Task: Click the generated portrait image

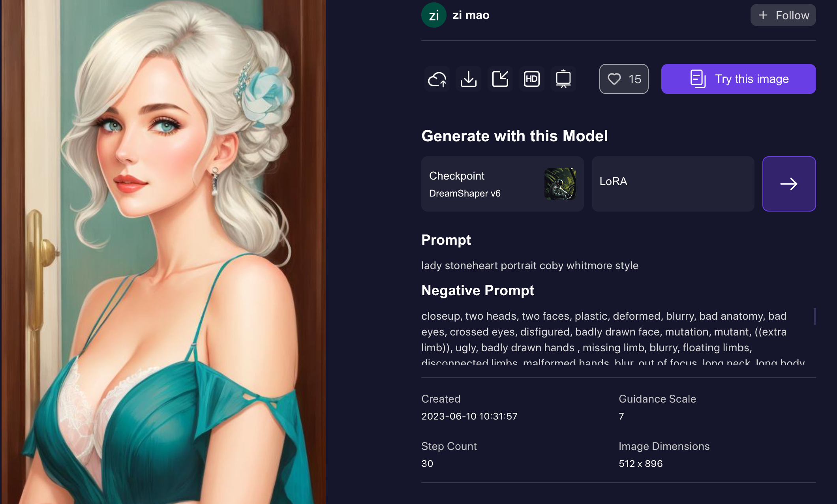Action: point(163,252)
